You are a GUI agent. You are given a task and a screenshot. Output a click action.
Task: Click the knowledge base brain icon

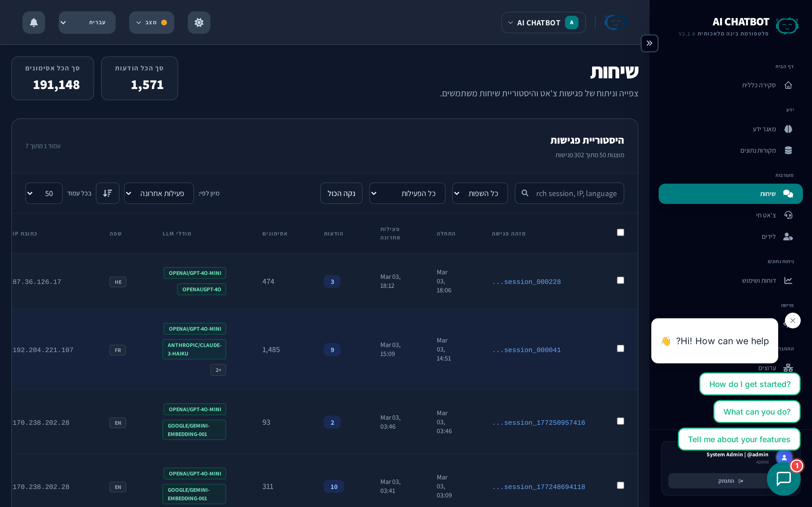tap(788, 129)
